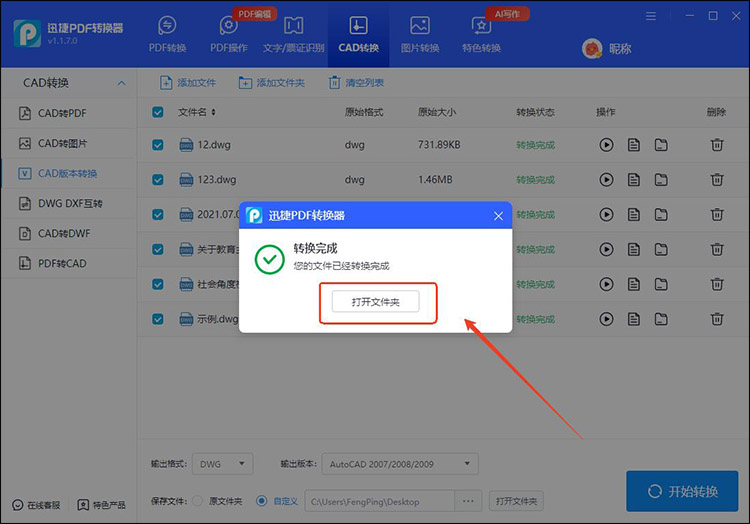This screenshot has width=750, height=524.
Task: Select DWG DXF互转 in sidebar
Action: [x=69, y=204]
